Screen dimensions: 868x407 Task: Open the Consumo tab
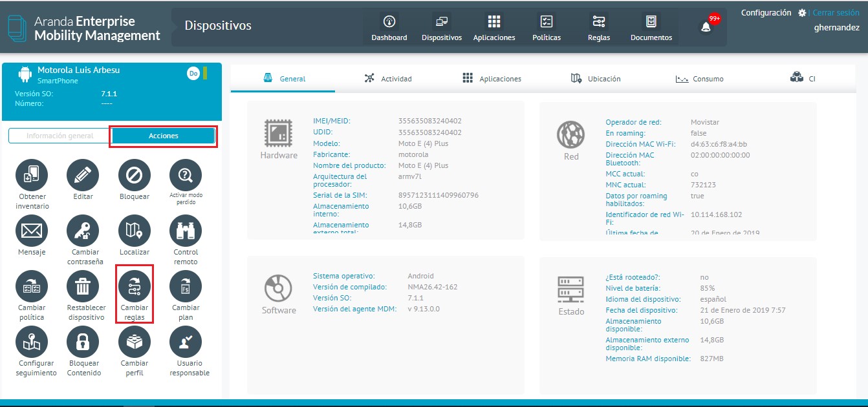[700, 79]
